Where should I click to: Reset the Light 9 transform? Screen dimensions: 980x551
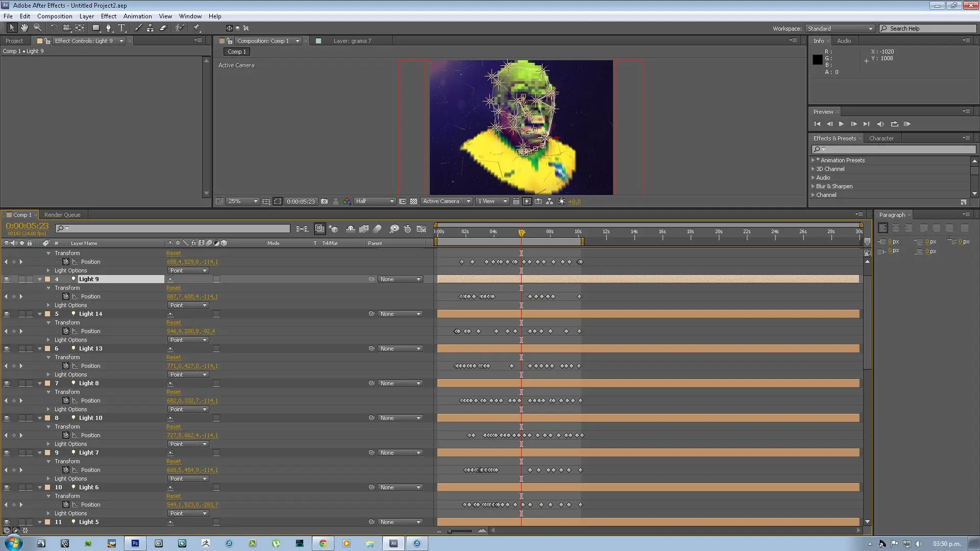point(174,288)
